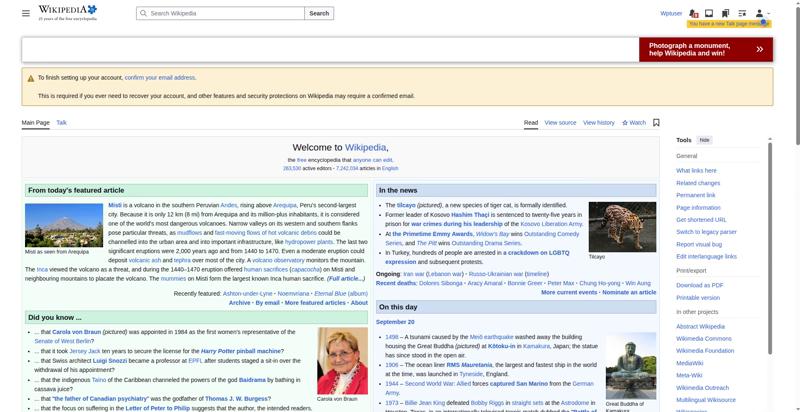This screenshot has width=800, height=412.
Task: Click the Wikipedia logo
Action: (67, 13)
